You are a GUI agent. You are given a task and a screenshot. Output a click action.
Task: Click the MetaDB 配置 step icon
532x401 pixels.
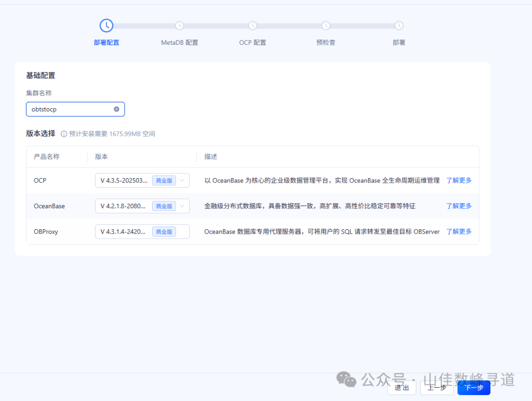(179, 26)
